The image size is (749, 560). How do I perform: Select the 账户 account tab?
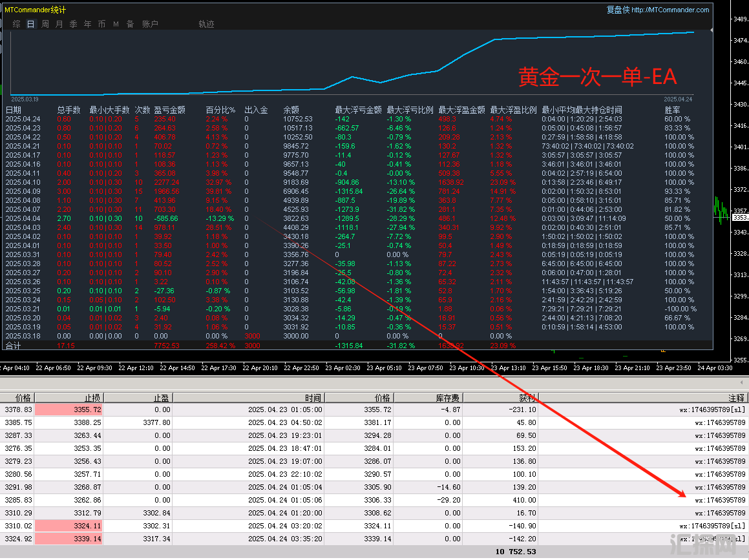point(150,24)
